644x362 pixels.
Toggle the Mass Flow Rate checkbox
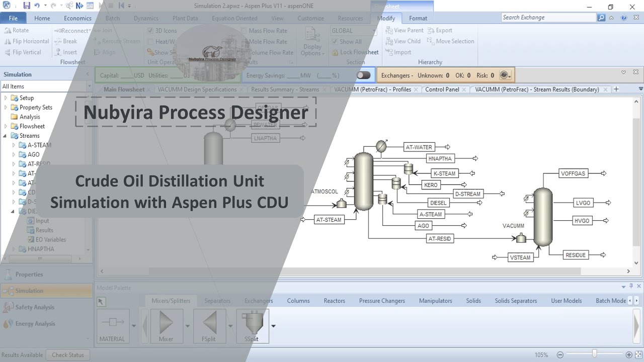[x=244, y=31]
